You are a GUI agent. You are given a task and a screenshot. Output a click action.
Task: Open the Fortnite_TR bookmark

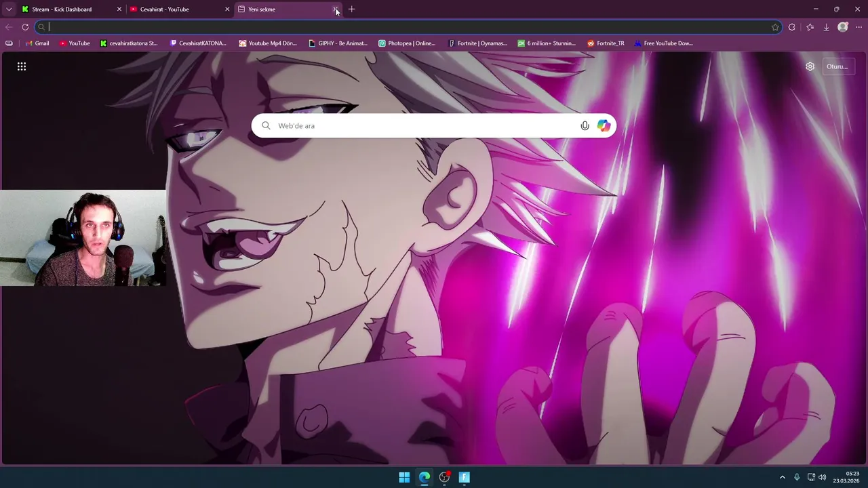point(606,43)
